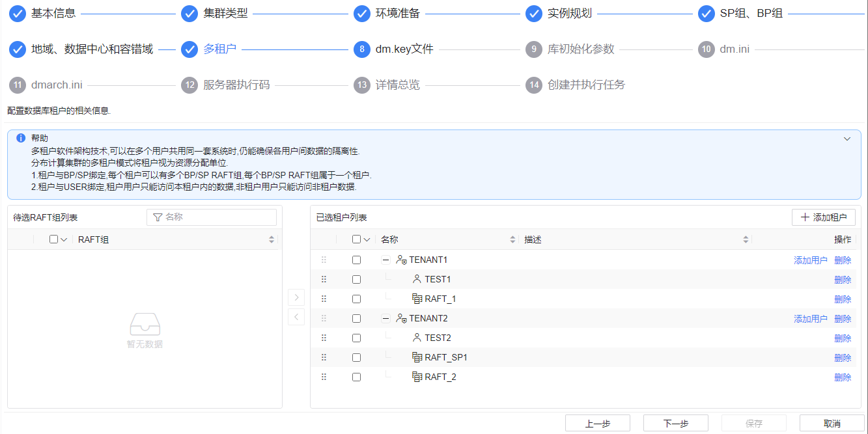
Task: Check the RAFT_SP1 row checkbox
Action: tap(356, 357)
